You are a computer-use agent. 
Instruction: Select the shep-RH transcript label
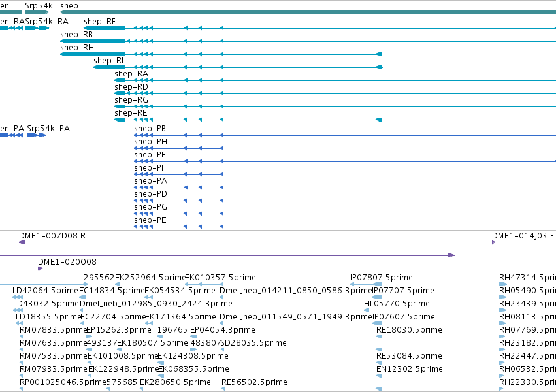77,48
